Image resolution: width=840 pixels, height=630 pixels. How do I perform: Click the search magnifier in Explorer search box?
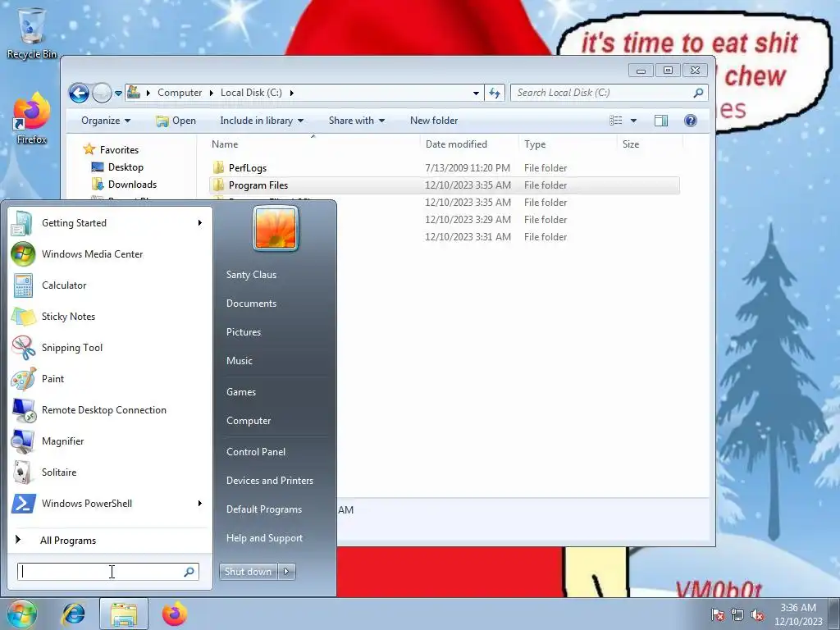[x=698, y=93]
